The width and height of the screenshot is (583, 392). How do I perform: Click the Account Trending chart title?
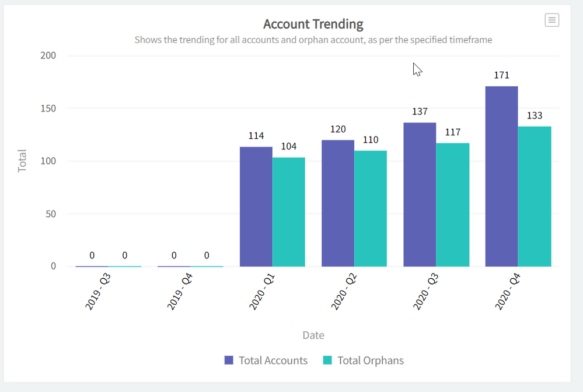point(313,24)
